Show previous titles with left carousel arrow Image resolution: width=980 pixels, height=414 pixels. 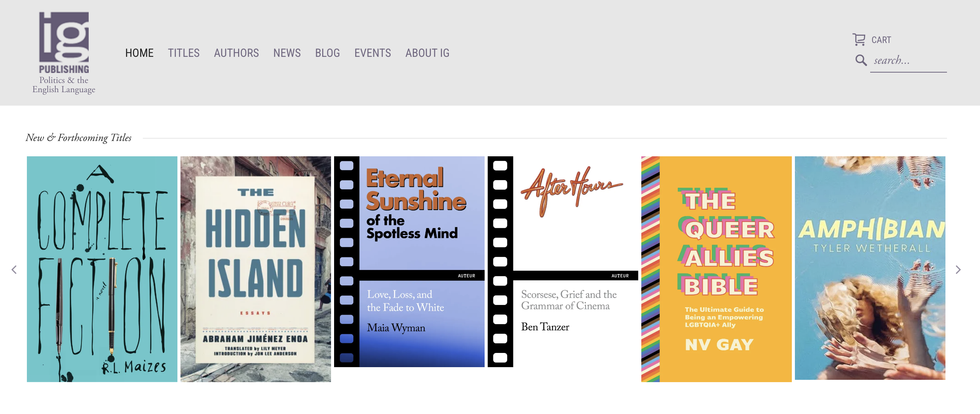click(x=14, y=270)
